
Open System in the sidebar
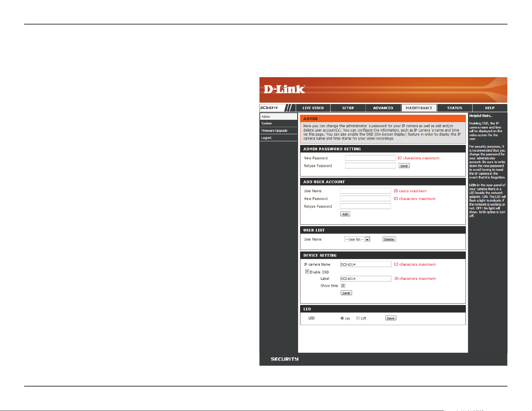pyautogui.click(x=279, y=123)
